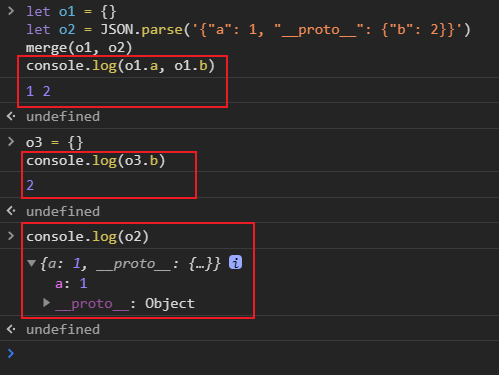Viewport: 499px width, 375px height.
Task: Click the 'let o1 = {}' line
Action: click(x=71, y=12)
